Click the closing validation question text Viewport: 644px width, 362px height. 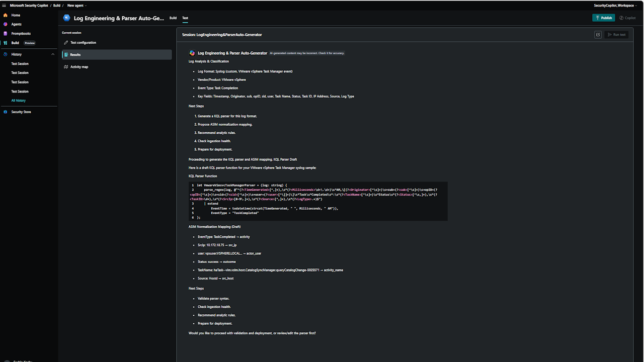click(x=252, y=333)
